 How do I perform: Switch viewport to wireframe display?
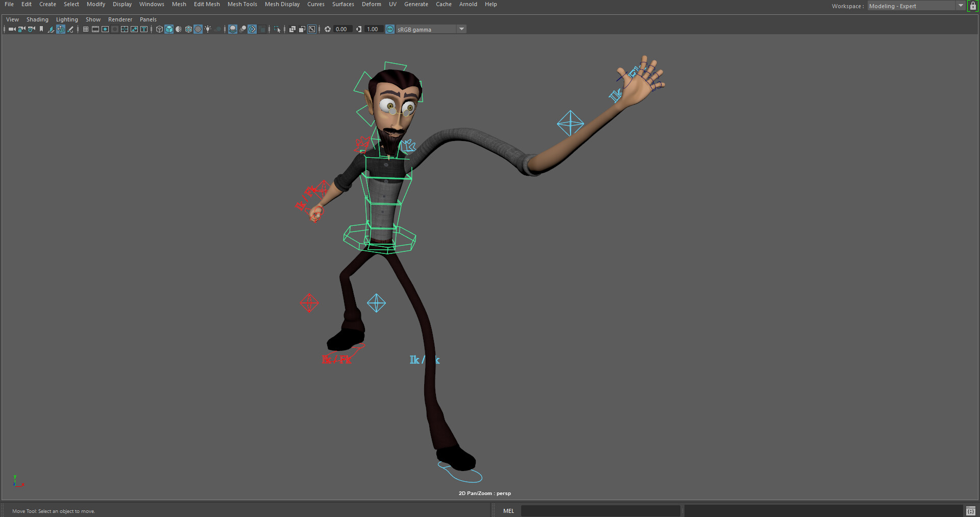(159, 29)
